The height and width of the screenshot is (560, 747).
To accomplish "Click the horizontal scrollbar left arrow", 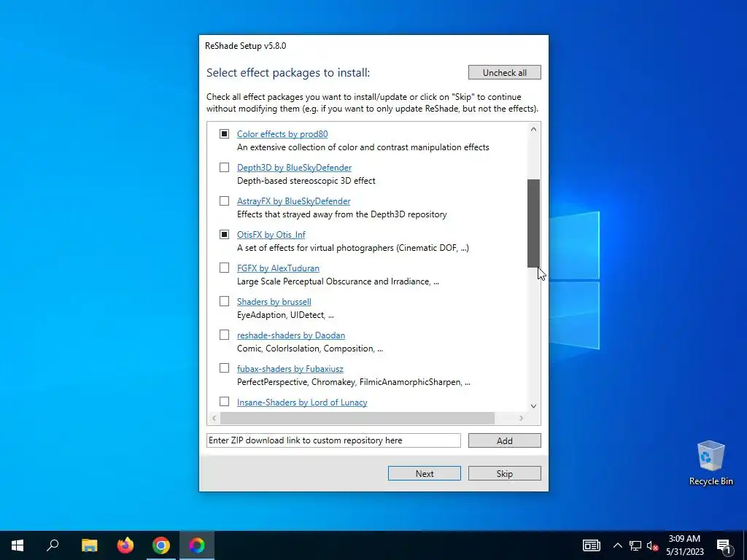I will click(214, 418).
